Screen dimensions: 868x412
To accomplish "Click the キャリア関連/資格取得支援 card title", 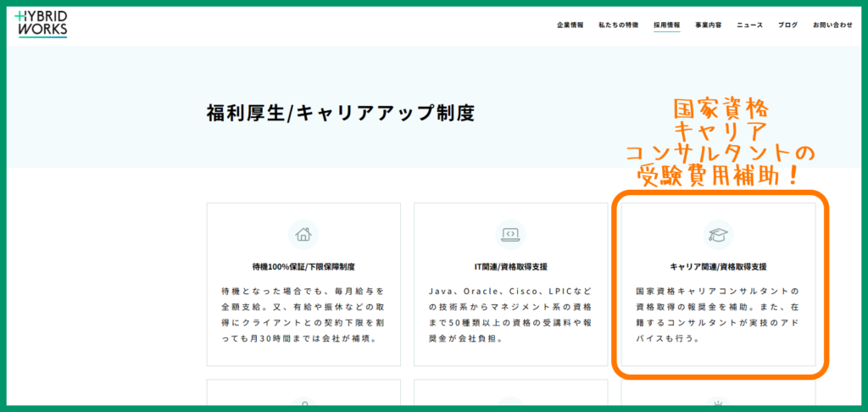I will click(x=718, y=265).
